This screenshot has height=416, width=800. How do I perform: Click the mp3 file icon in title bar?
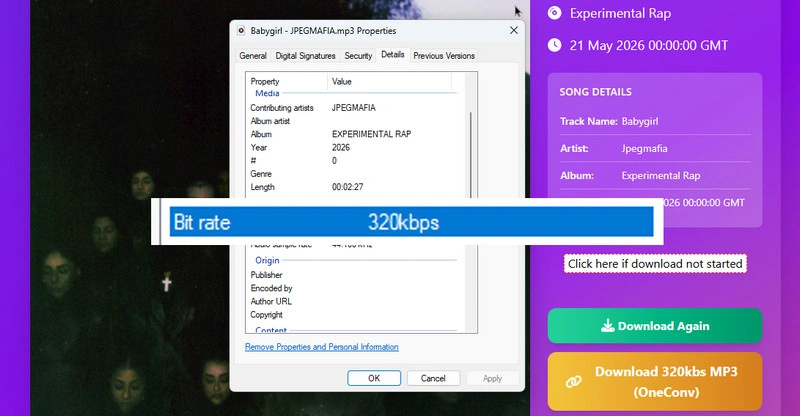tap(241, 31)
